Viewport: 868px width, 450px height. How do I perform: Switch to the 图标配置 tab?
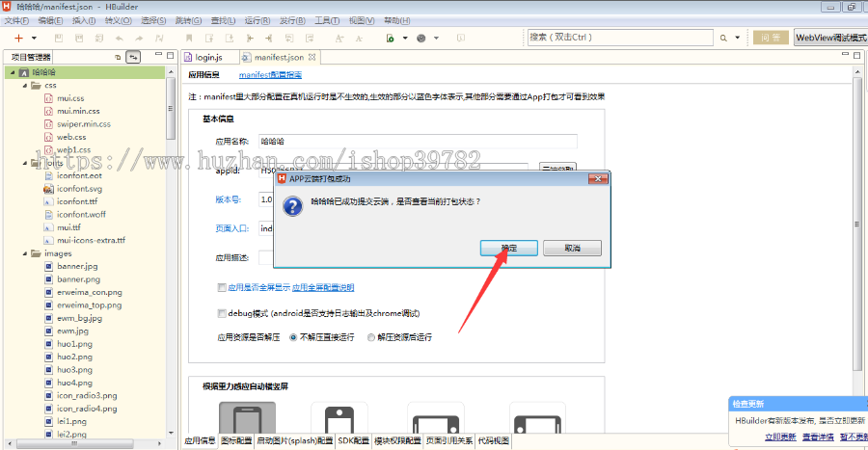click(236, 440)
